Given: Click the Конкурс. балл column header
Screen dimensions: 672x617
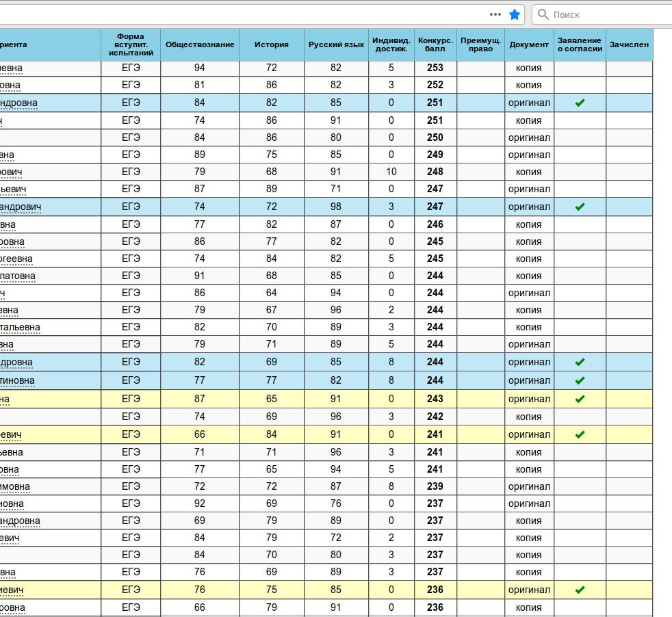Looking at the screenshot, I should 435,44.
